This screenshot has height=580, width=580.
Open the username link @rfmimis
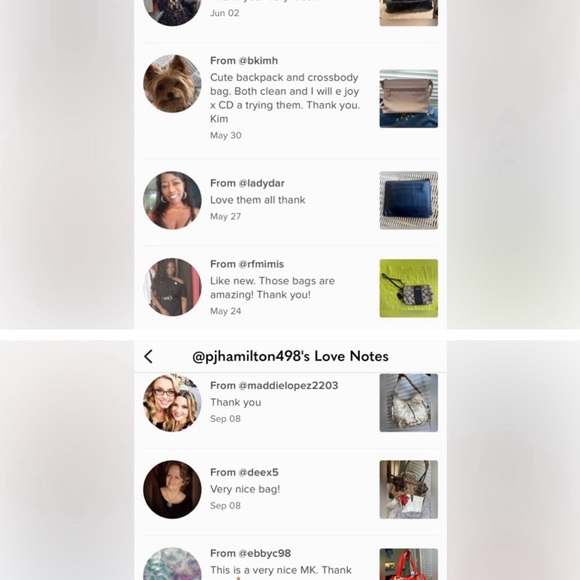(261, 264)
